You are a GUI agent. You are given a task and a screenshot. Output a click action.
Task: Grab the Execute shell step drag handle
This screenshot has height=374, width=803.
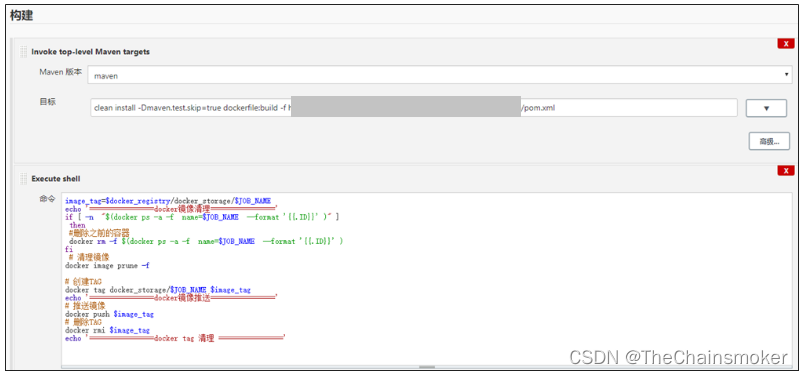[23, 178]
